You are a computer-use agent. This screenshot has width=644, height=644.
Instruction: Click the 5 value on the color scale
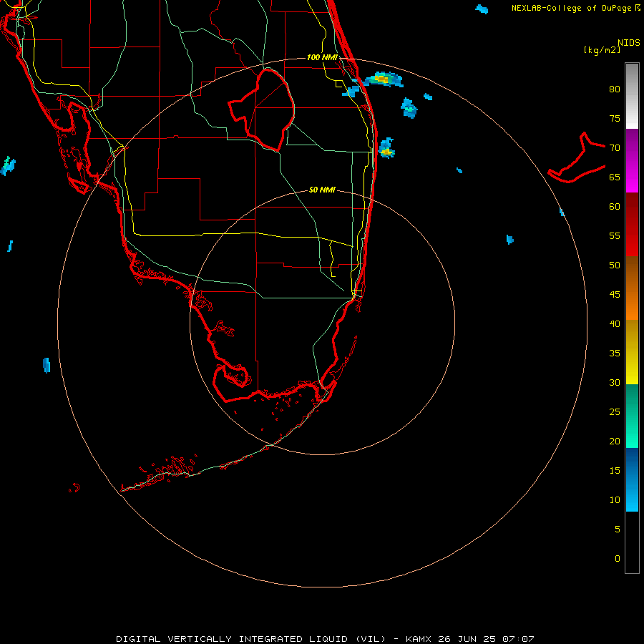click(618, 530)
